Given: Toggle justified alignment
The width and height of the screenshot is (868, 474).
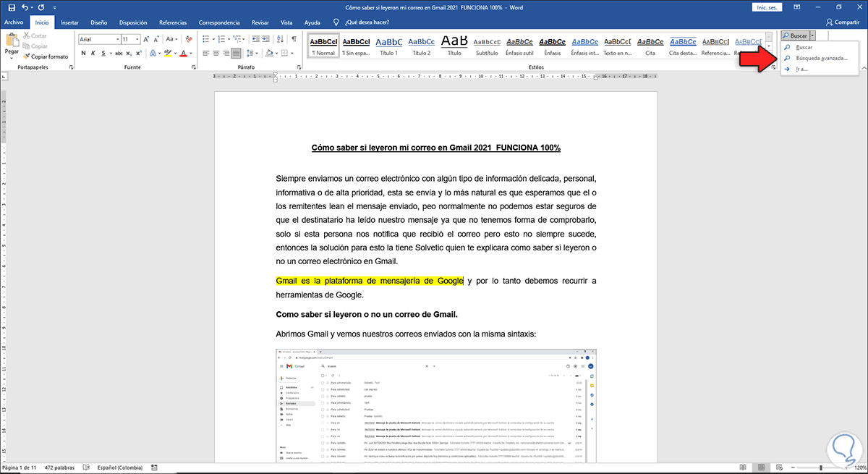Looking at the screenshot, I should click(237, 53).
